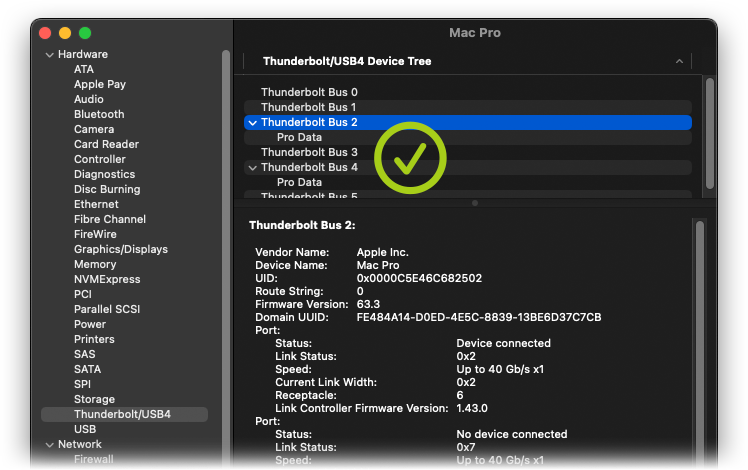Open Apple Pay hardware section
The width and height of the screenshot is (748, 470).
tap(100, 84)
